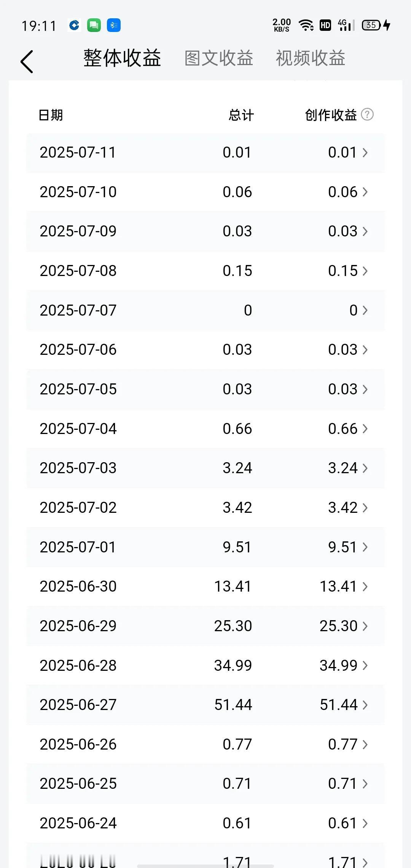The width and height of the screenshot is (411, 868).
Task: Open the 2025-06-30 earnings row
Action: tap(205, 586)
